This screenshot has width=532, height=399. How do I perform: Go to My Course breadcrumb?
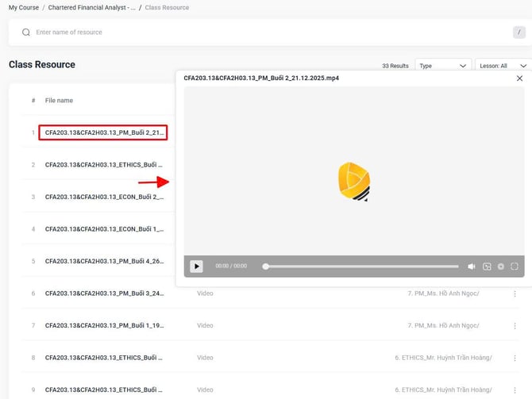(x=24, y=8)
